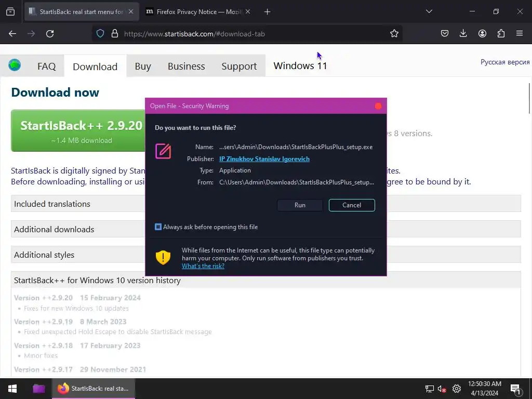Open notification center icon

pos(516,390)
